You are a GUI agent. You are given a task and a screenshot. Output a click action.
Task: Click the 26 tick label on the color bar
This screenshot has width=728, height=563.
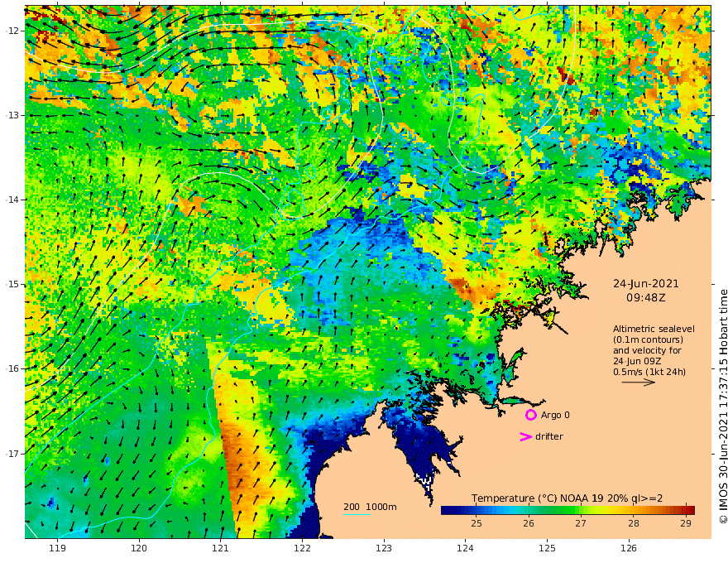point(529,523)
